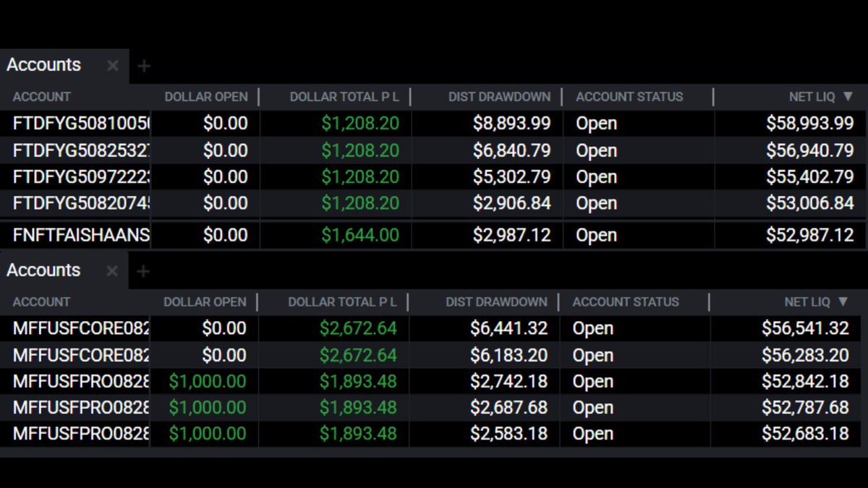
Task: Add a new tab beside the FTDFYG Accounts tab
Action: (x=144, y=67)
